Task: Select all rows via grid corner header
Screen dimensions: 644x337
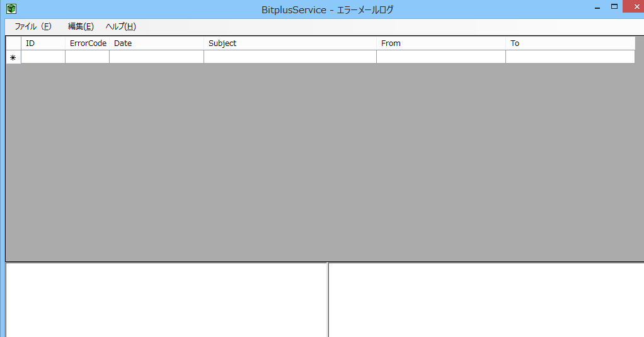Action: point(14,43)
